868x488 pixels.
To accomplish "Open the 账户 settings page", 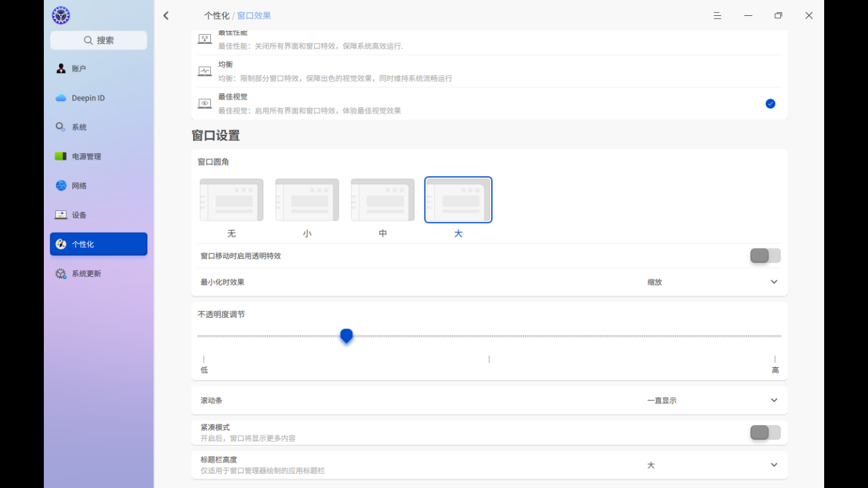I will tap(98, 69).
